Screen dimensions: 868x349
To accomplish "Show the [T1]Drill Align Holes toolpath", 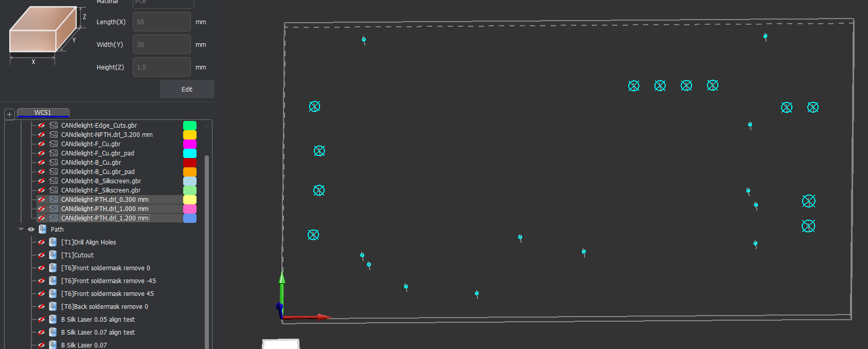I will coord(42,242).
